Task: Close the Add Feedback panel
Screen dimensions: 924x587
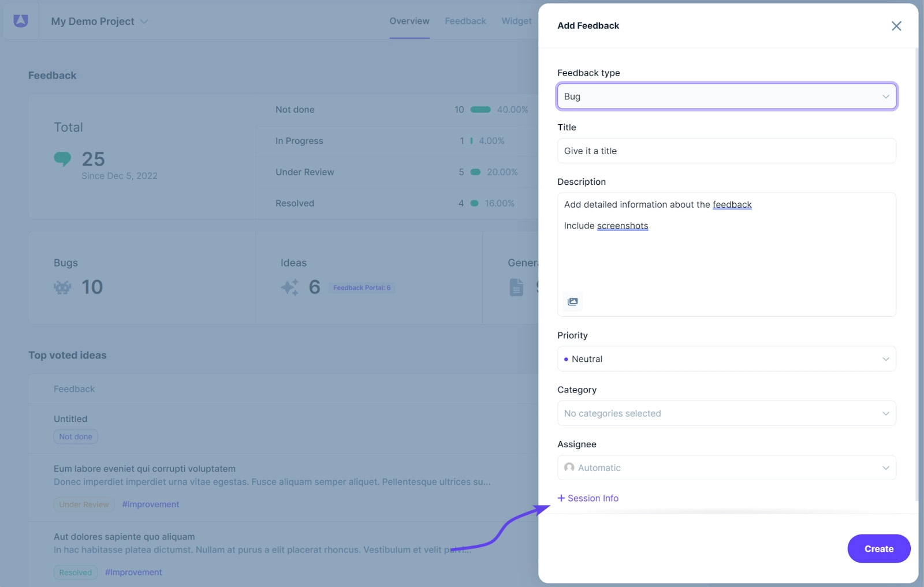Action: click(x=896, y=26)
